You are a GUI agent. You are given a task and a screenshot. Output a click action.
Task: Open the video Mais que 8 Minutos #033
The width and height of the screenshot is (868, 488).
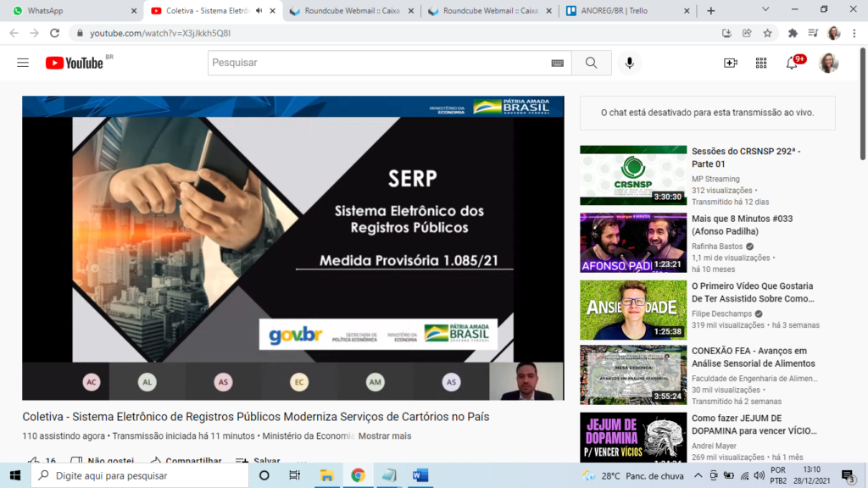(742, 225)
